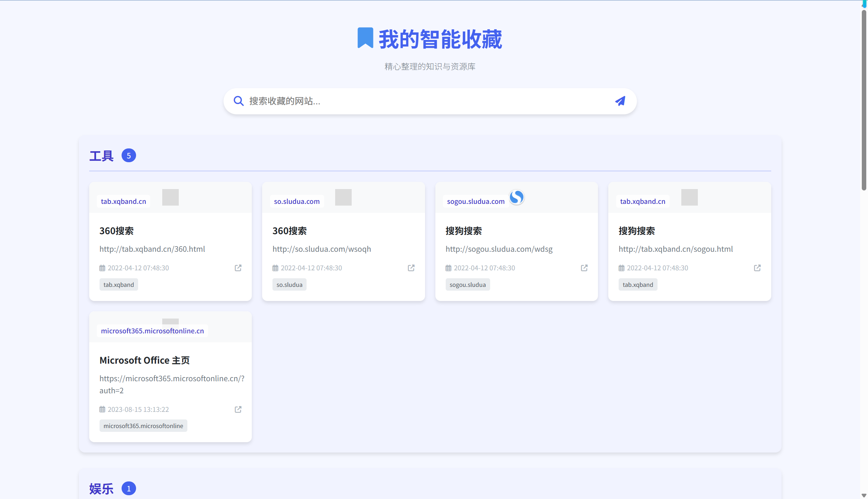Click the microsoft365.microsoftonline.cn domain label

pyautogui.click(x=152, y=331)
